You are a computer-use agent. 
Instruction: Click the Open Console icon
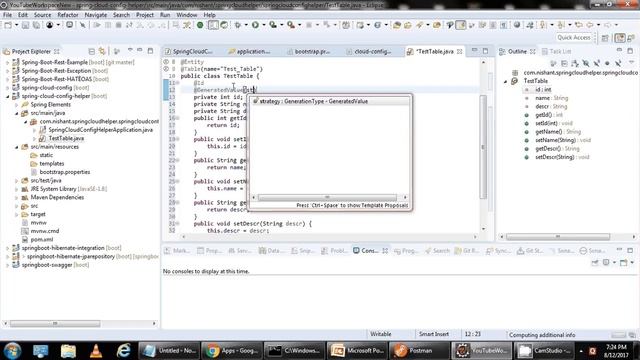click(x=623, y=263)
